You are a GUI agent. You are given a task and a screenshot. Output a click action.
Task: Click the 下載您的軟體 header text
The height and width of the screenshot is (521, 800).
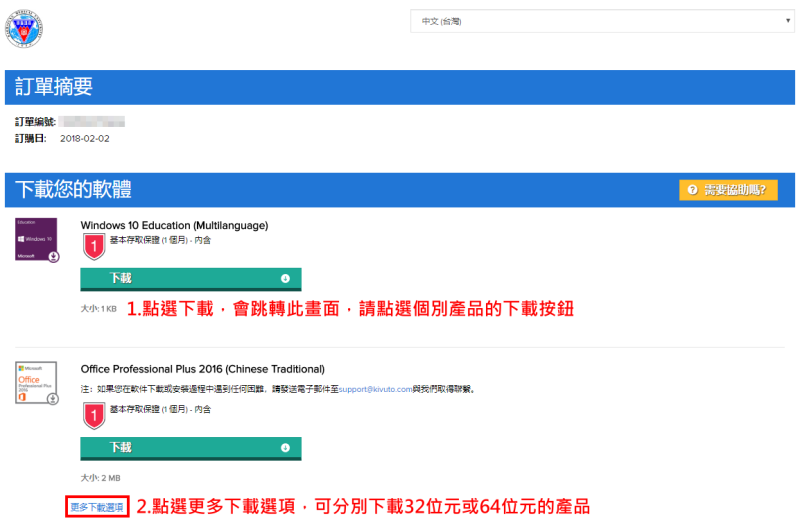coord(73,189)
